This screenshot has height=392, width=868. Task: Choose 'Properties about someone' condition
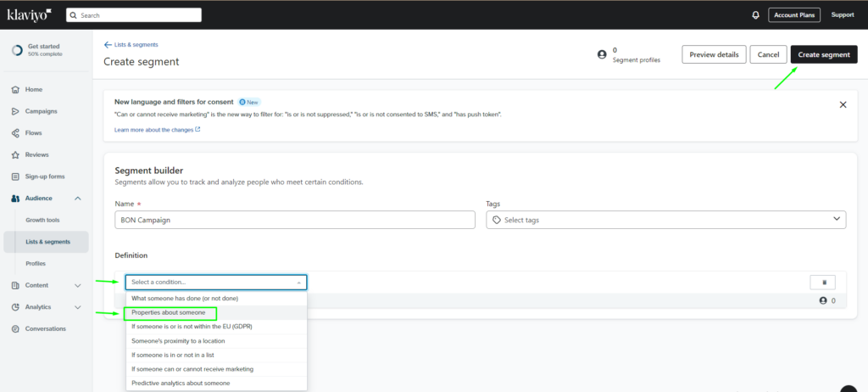click(x=169, y=312)
